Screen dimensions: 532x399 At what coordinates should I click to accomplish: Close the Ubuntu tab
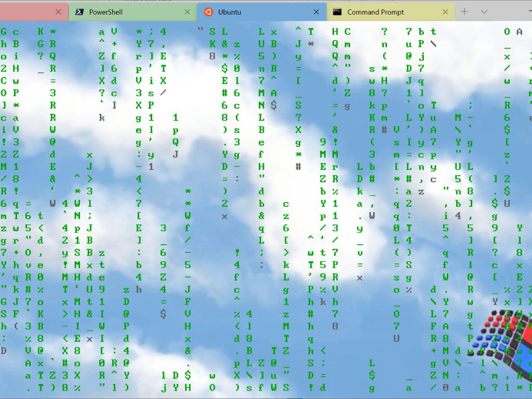(316, 12)
